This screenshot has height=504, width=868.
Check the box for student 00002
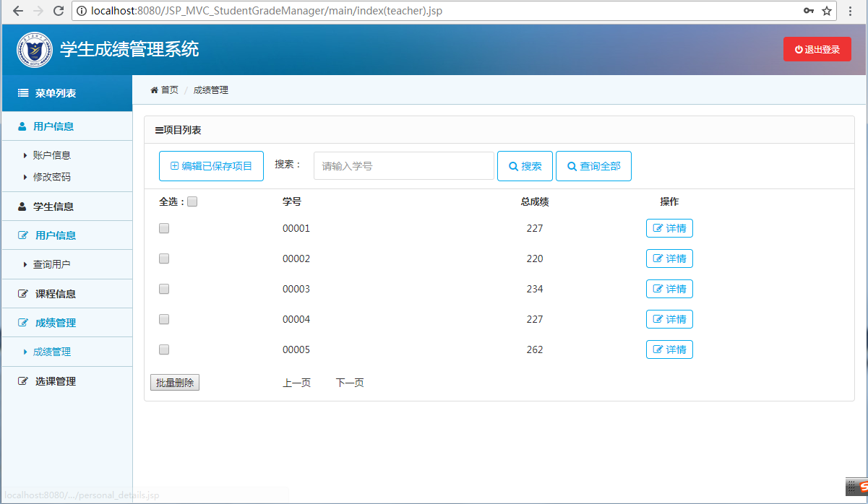(164, 258)
